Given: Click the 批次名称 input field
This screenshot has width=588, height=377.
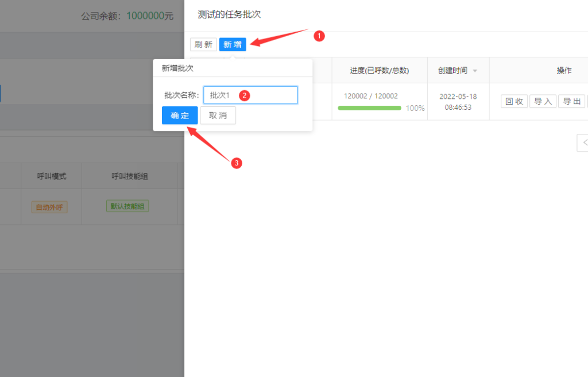Looking at the screenshot, I should pos(250,95).
